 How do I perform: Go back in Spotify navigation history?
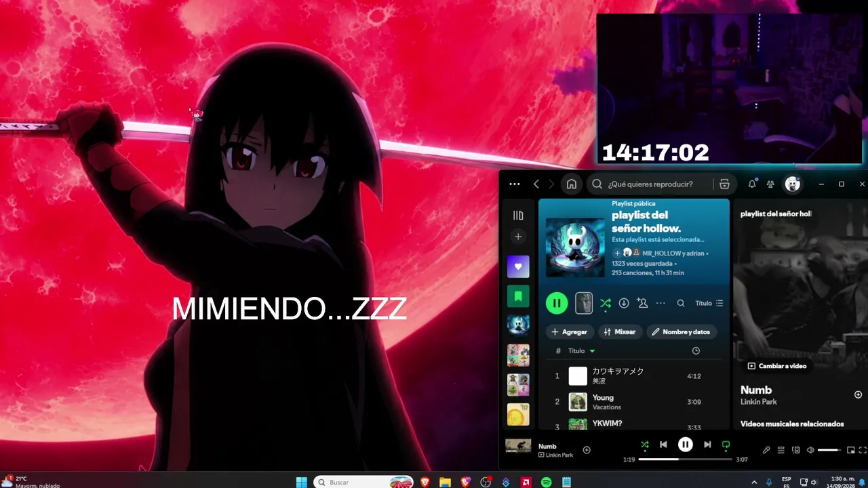[x=536, y=184]
